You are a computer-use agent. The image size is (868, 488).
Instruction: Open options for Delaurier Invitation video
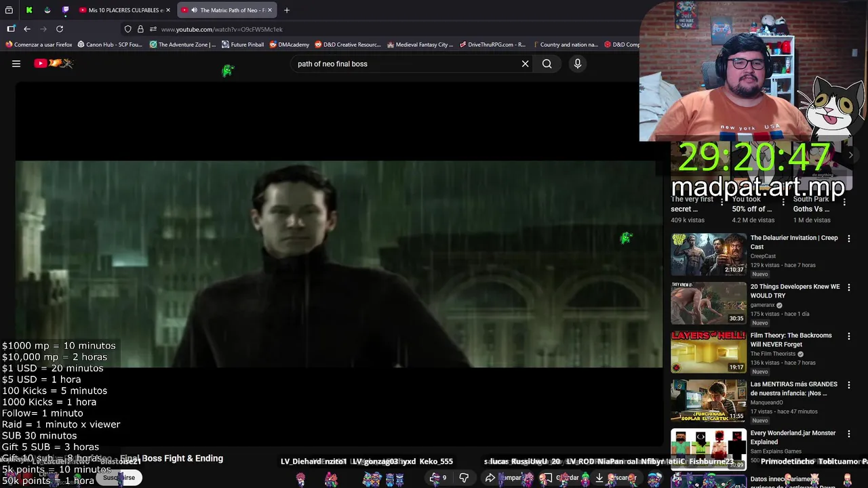point(848,239)
